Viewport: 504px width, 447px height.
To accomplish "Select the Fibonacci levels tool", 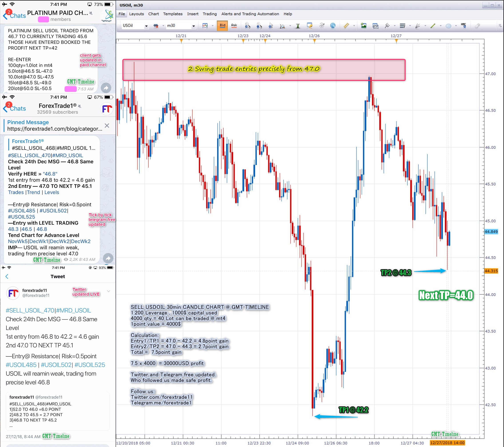I will coord(402,26).
